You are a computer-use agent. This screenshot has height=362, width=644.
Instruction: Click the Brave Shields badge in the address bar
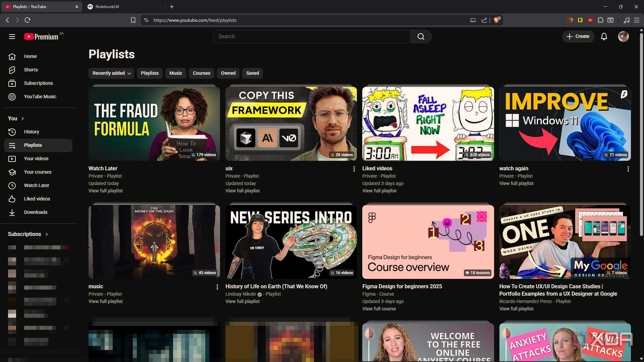tap(496, 20)
